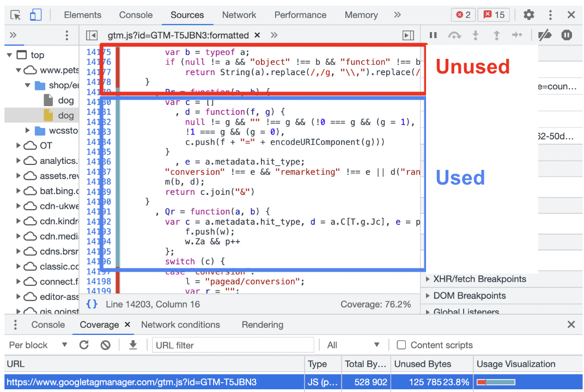584x392 pixels.
Task: Close the Coverage drawer tab
Action: [x=127, y=324]
